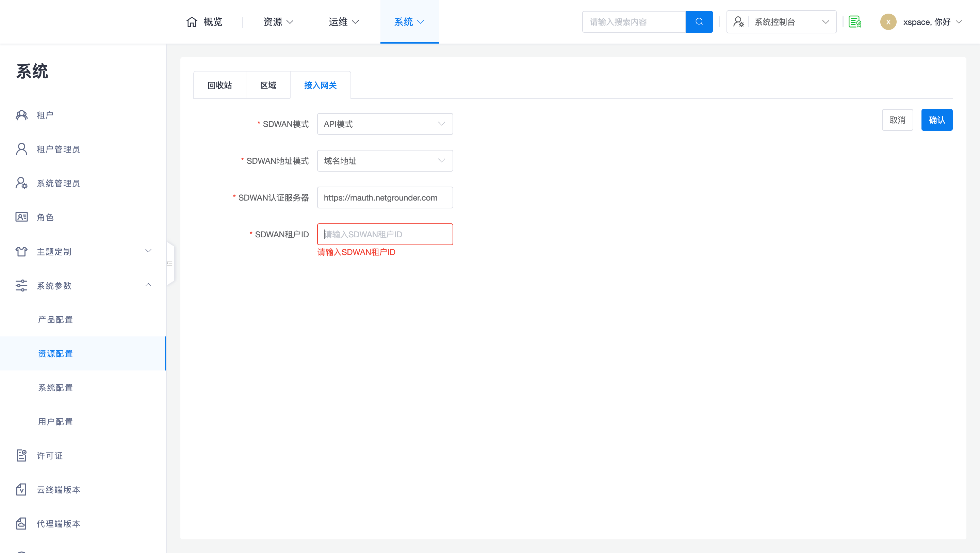Open the green license certificate icon
The width and height of the screenshot is (980, 553).
[854, 22]
